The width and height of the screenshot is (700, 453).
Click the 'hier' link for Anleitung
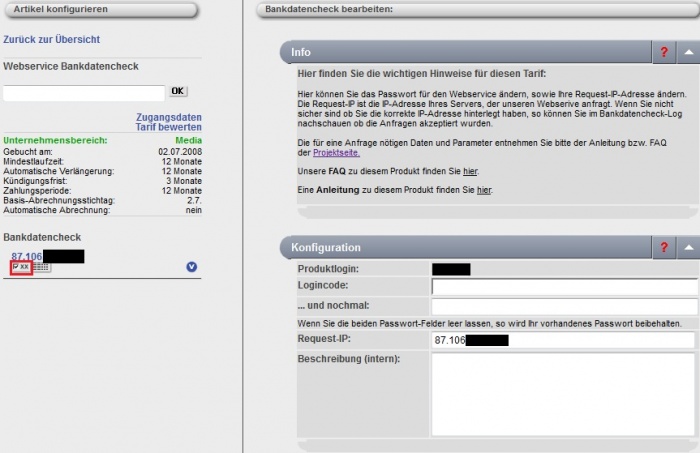pos(484,190)
